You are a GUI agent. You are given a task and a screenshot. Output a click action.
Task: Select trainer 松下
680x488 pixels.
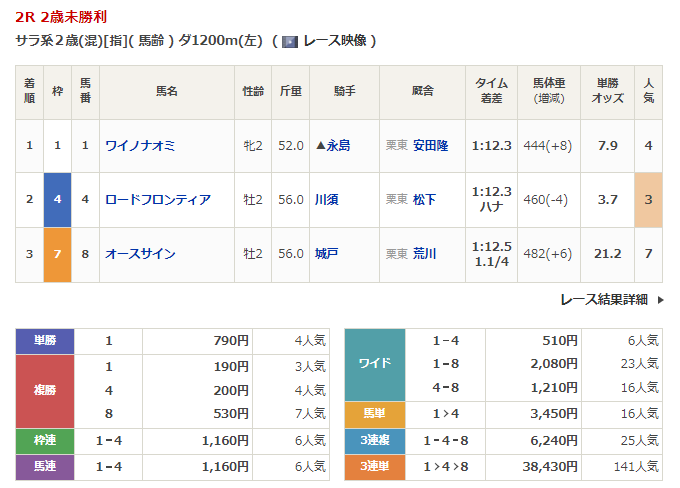[x=424, y=200]
